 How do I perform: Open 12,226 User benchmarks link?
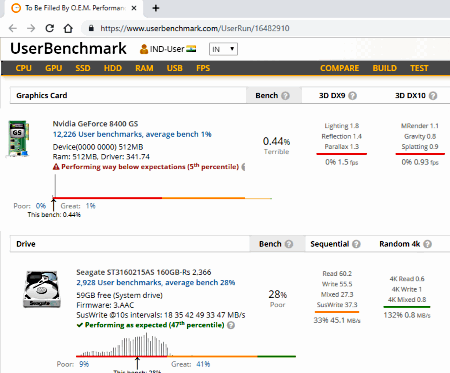click(x=132, y=134)
